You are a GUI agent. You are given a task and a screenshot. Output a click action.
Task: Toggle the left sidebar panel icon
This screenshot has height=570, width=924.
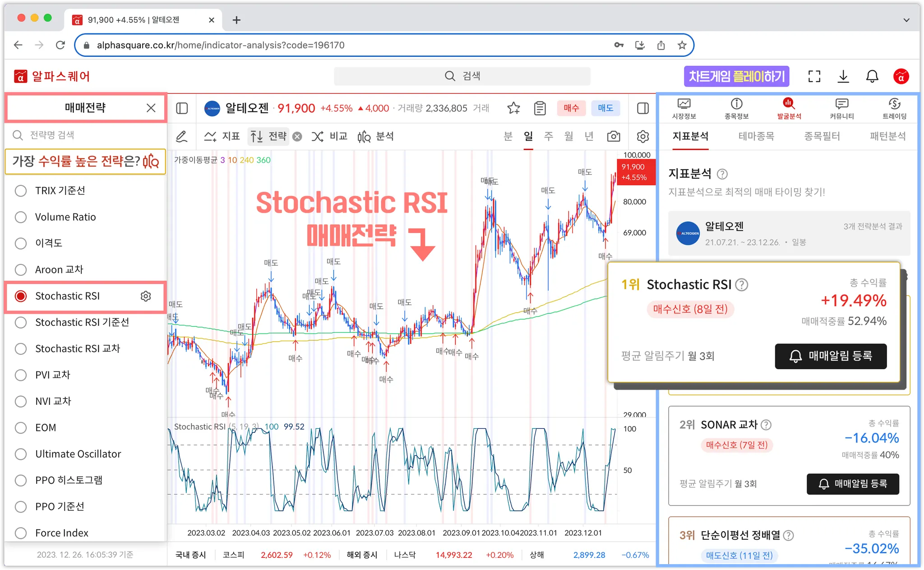click(x=182, y=108)
